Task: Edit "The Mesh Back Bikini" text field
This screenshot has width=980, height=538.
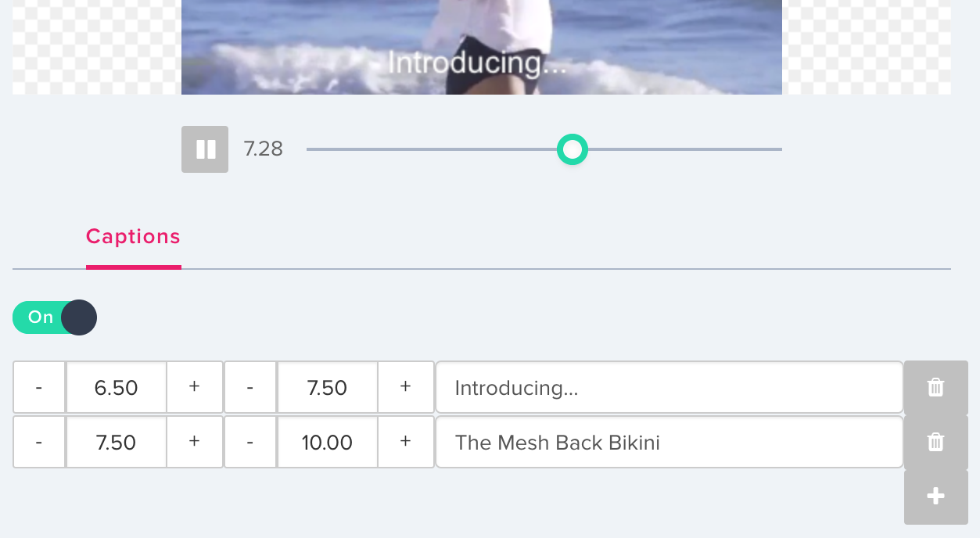Action: coord(669,443)
